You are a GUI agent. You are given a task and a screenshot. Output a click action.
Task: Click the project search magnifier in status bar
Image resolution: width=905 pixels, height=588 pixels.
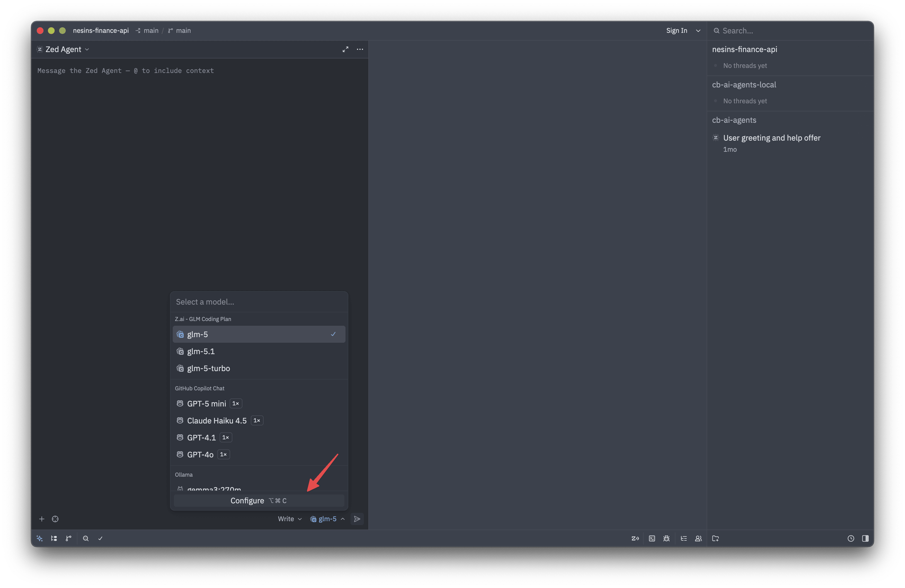(86, 538)
